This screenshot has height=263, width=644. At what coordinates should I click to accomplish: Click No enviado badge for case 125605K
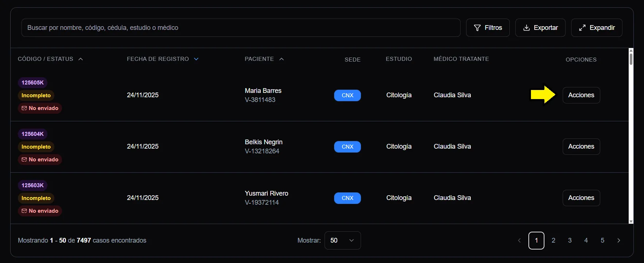[x=40, y=108]
